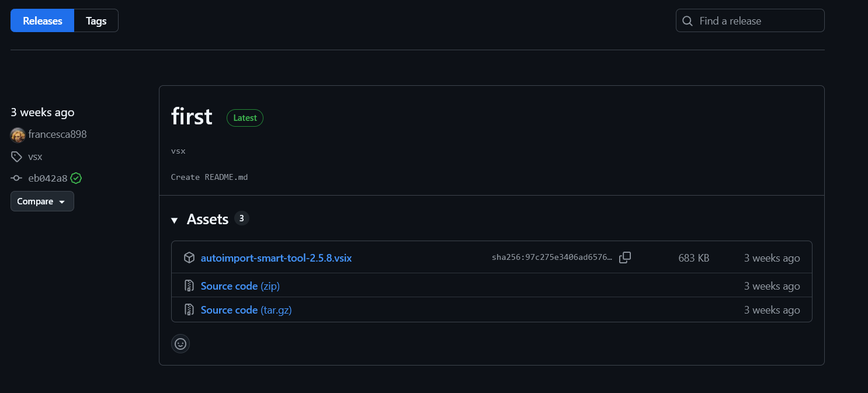Open the Compare dropdown
This screenshot has width=868, height=393.
[42, 201]
